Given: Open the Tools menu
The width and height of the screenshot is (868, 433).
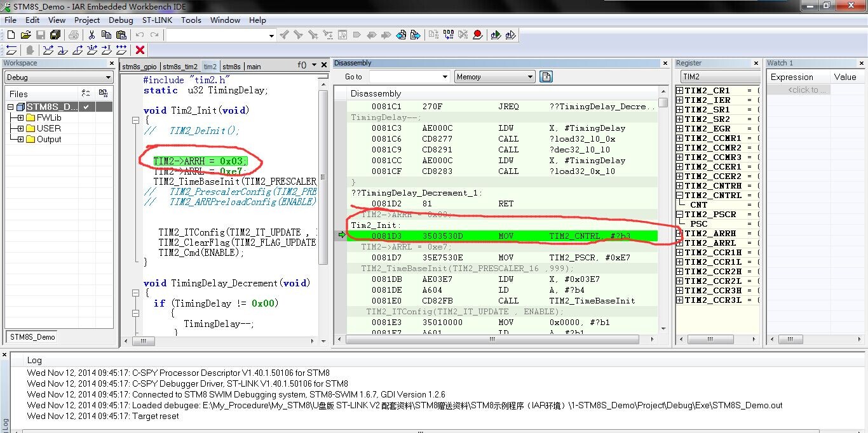Looking at the screenshot, I should tap(191, 20).
